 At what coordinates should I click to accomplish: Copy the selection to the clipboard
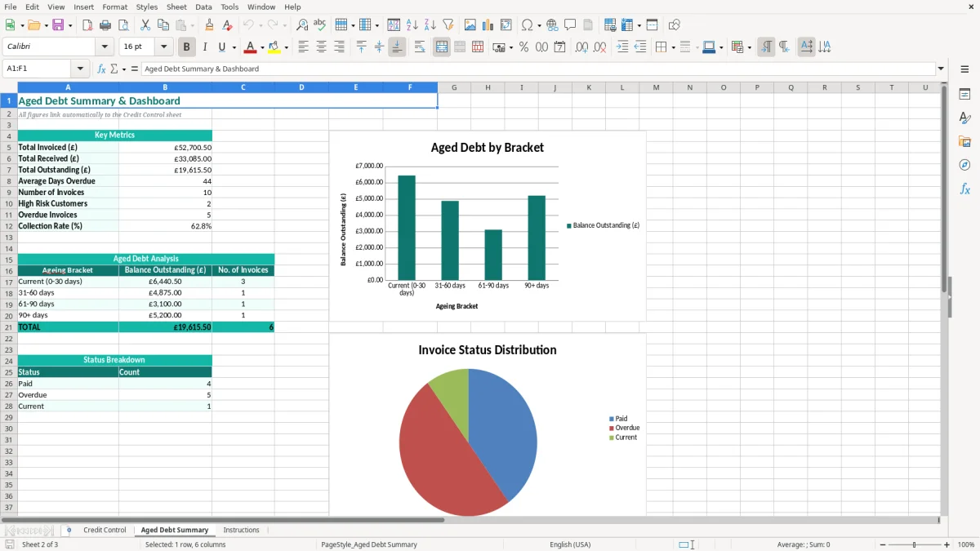tap(163, 25)
